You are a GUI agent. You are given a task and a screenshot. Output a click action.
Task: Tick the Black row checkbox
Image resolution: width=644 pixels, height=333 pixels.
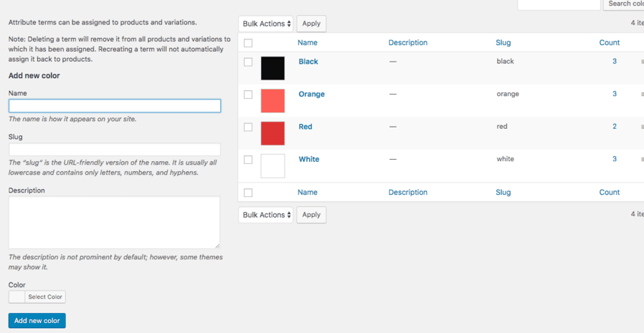coord(248,62)
